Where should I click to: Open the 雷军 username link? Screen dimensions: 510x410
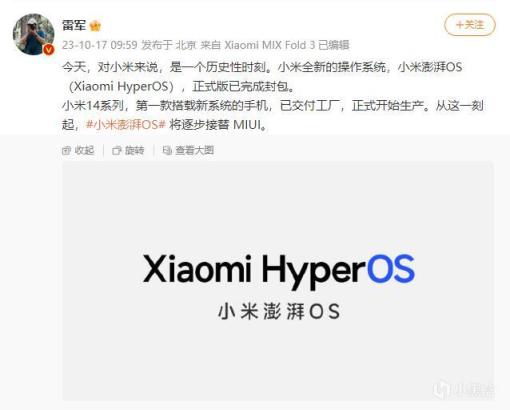click(x=74, y=25)
